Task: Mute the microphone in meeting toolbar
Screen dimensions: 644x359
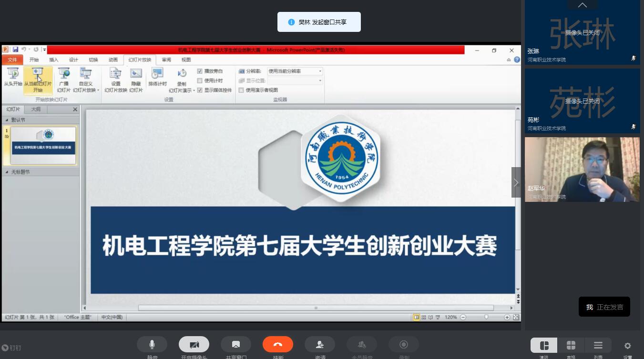Action: coord(152,344)
